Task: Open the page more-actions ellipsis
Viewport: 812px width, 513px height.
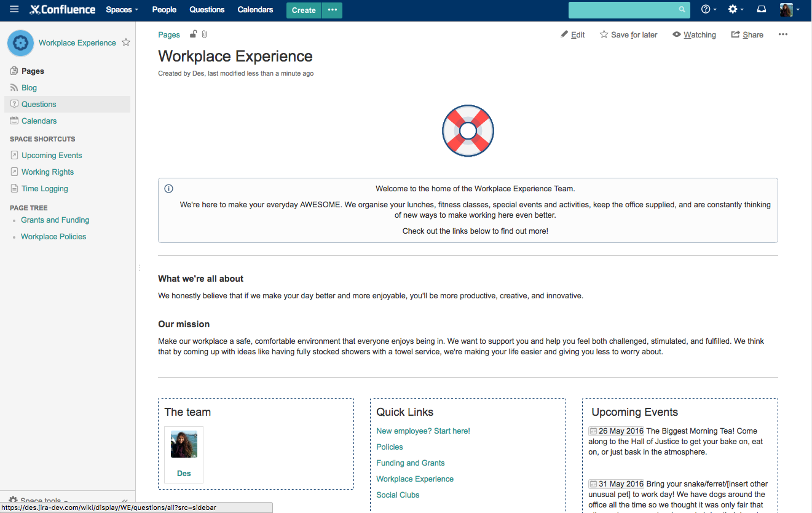Action: [x=782, y=34]
